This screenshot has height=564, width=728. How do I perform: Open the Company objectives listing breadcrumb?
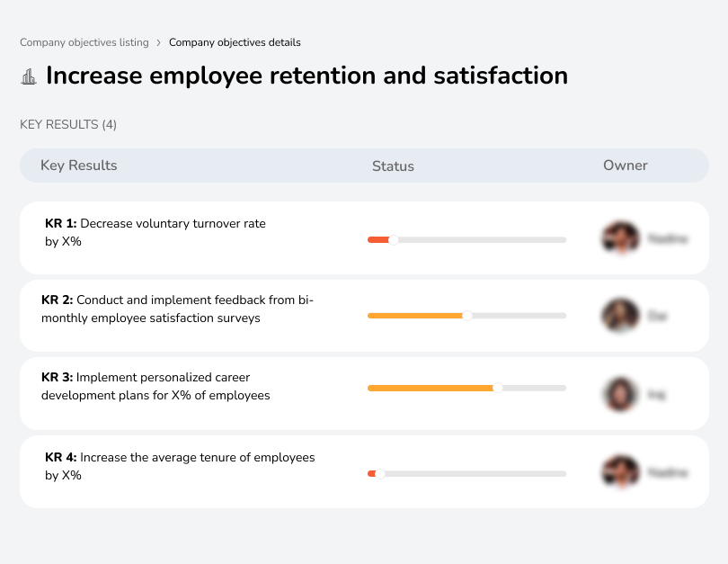pyautogui.click(x=84, y=42)
